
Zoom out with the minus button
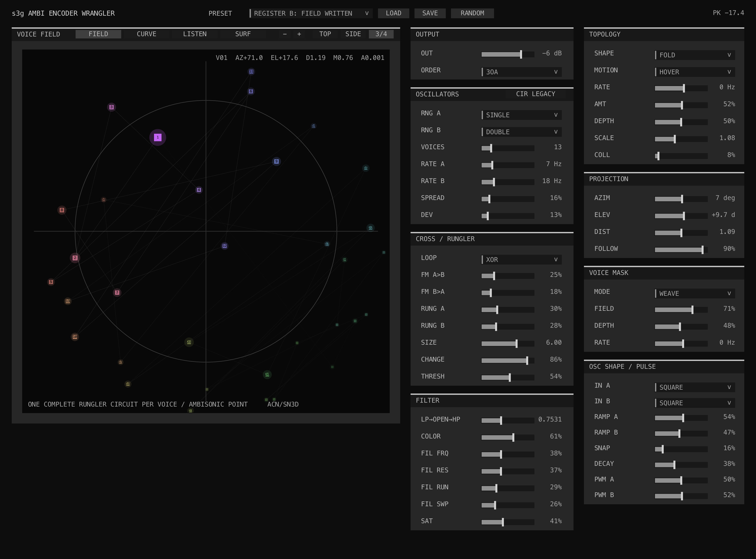(x=285, y=34)
